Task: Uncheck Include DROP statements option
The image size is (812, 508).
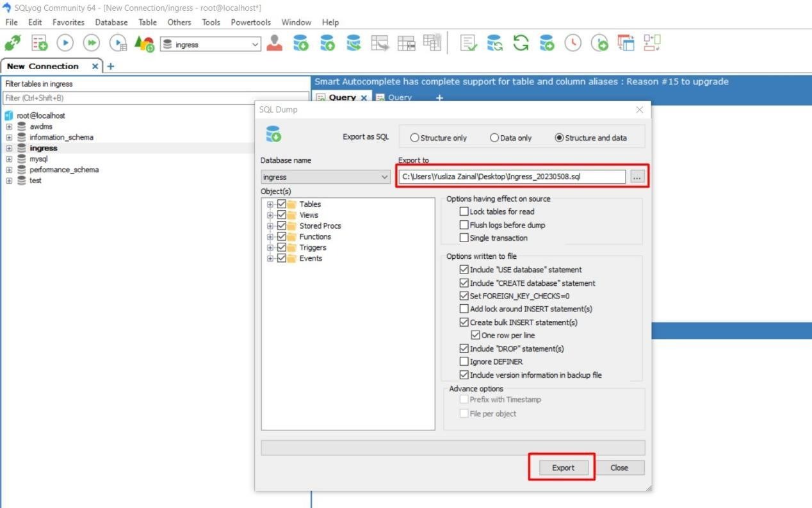Action: tap(464, 348)
